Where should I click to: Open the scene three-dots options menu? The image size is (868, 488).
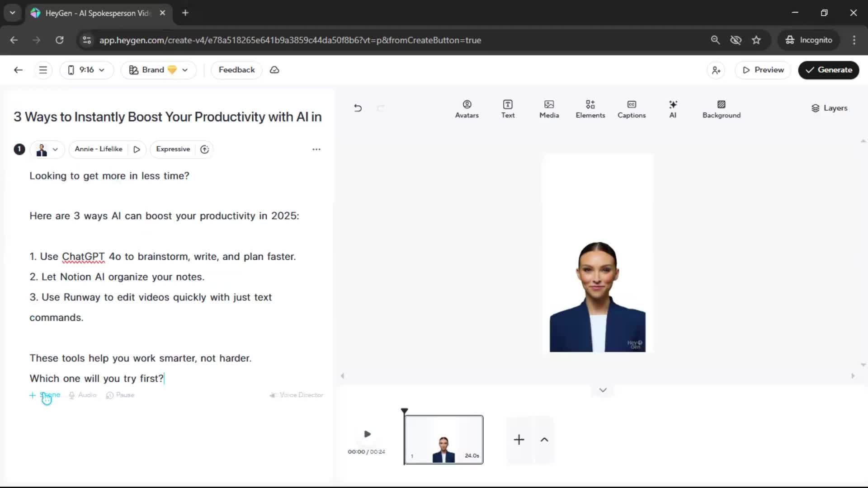(x=316, y=149)
